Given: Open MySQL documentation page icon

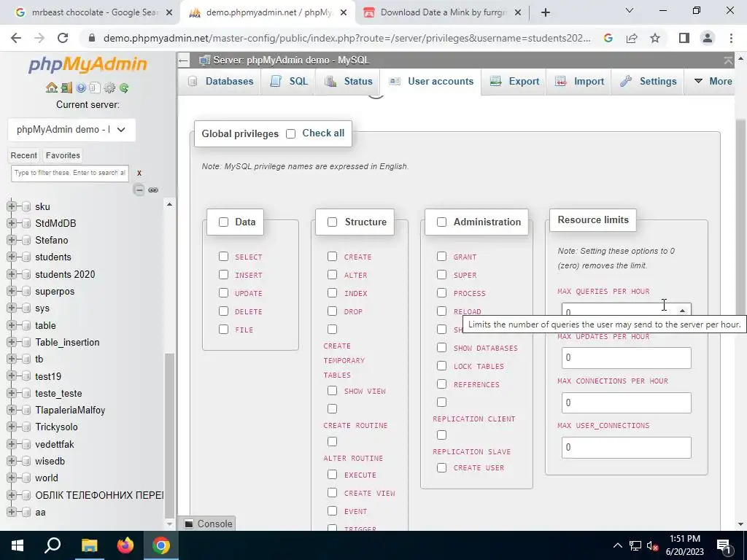Looking at the screenshot, I should tap(95, 87).
